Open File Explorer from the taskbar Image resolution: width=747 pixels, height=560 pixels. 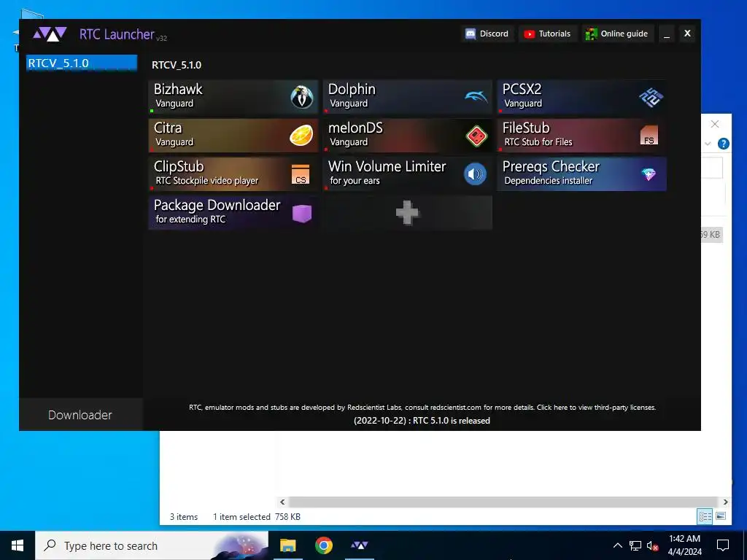point(287,545)
